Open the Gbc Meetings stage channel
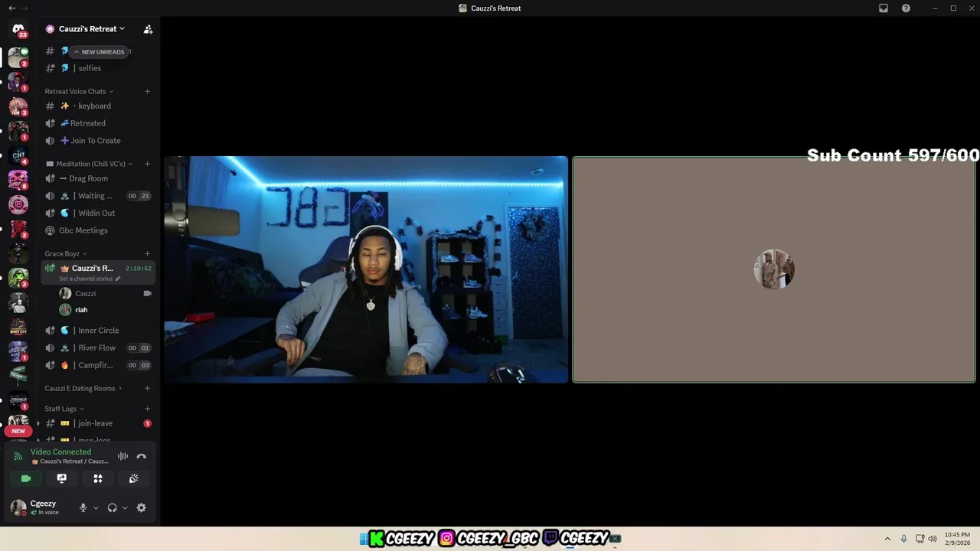Screen dimensions: 980x551 pyautogui.click(x=99, y=230)
